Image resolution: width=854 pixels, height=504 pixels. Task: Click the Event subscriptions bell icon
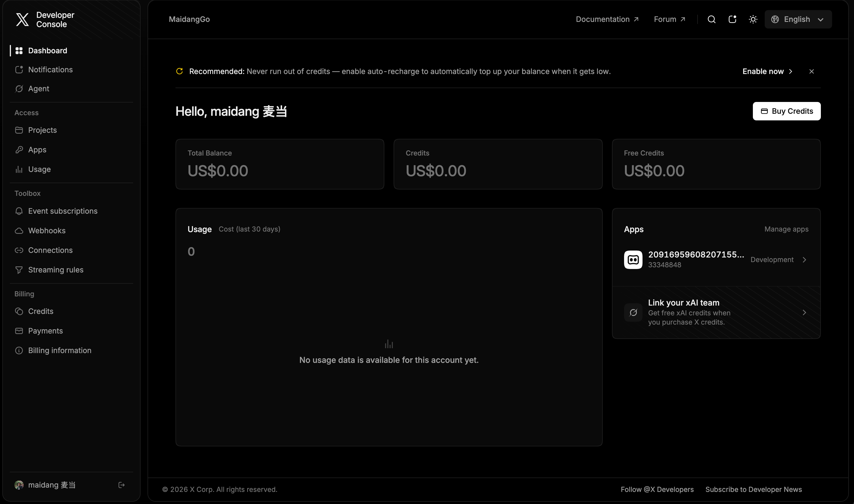click(x=19, y=211)
